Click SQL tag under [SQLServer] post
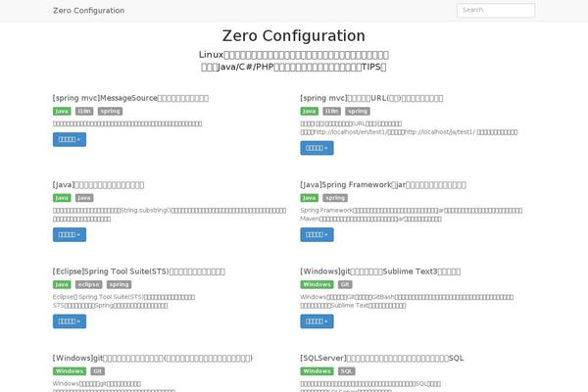Screen dimensions: 588x392 tap(347, 371)
